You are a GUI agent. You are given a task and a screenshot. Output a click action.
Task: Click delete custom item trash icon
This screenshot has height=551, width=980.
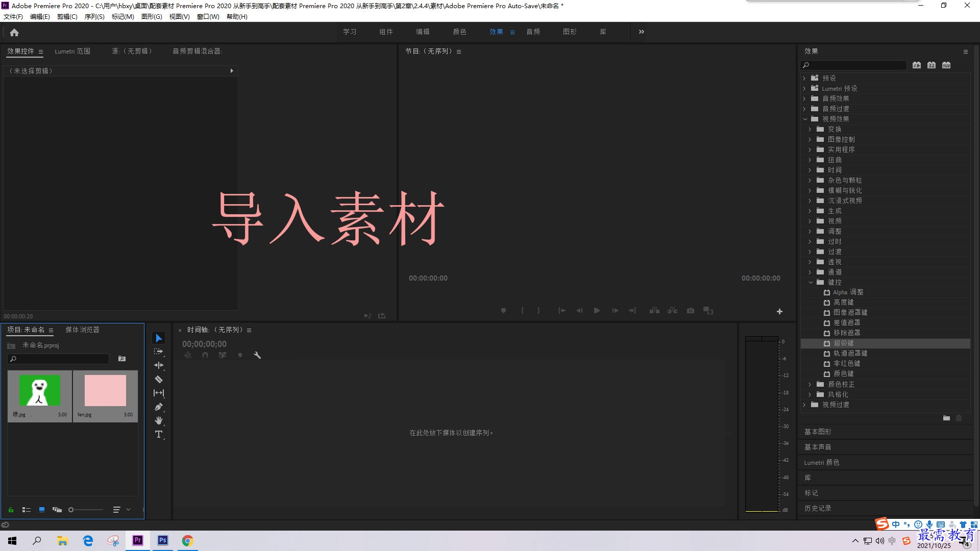click(x=959, y=418)
